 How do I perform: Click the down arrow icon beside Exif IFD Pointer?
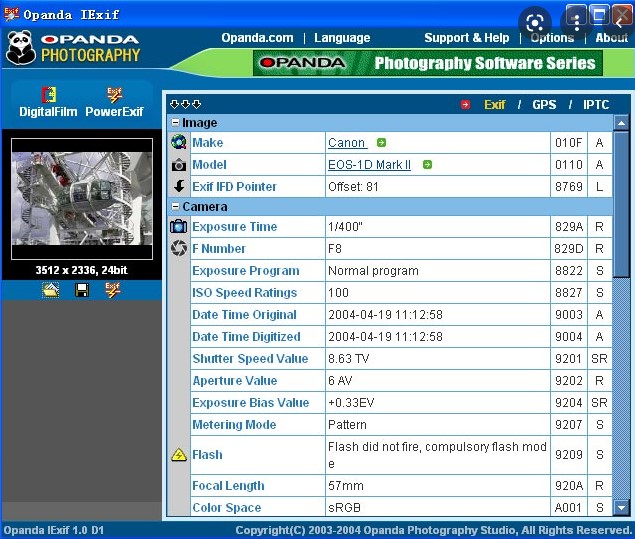(179, 186)
